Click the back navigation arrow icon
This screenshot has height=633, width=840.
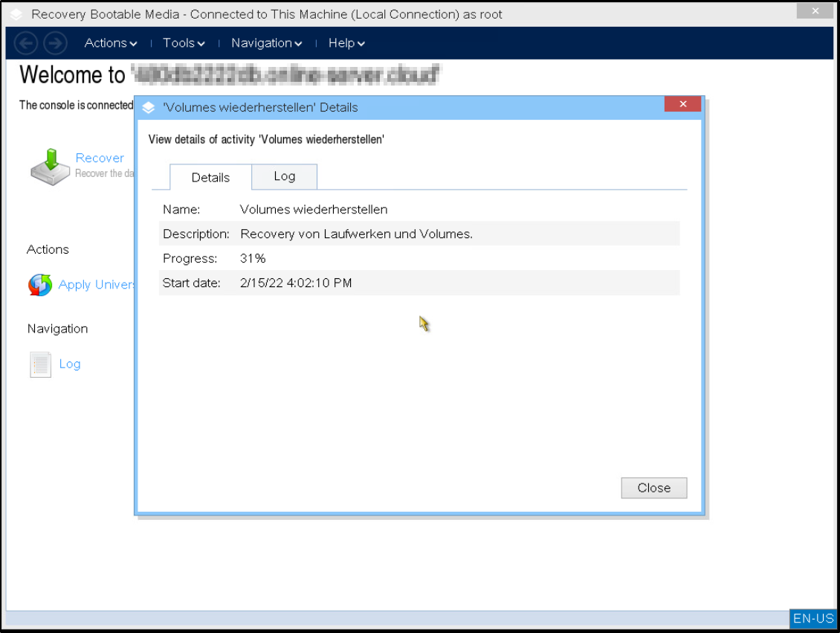click(x=26, y=43)
